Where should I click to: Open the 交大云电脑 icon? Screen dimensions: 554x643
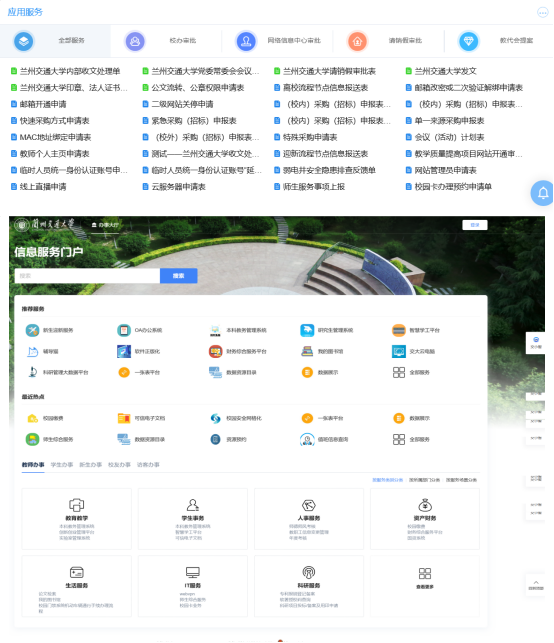coord(399,351)
